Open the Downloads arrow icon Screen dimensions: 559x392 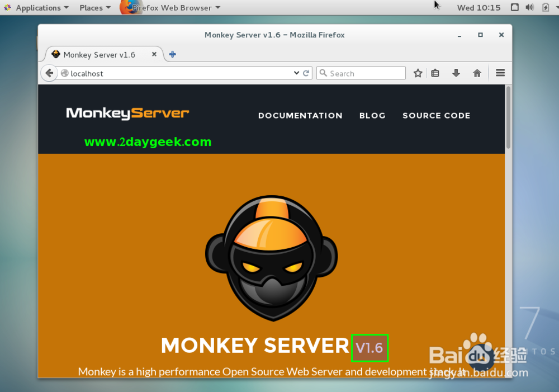(x=456, y=73)
